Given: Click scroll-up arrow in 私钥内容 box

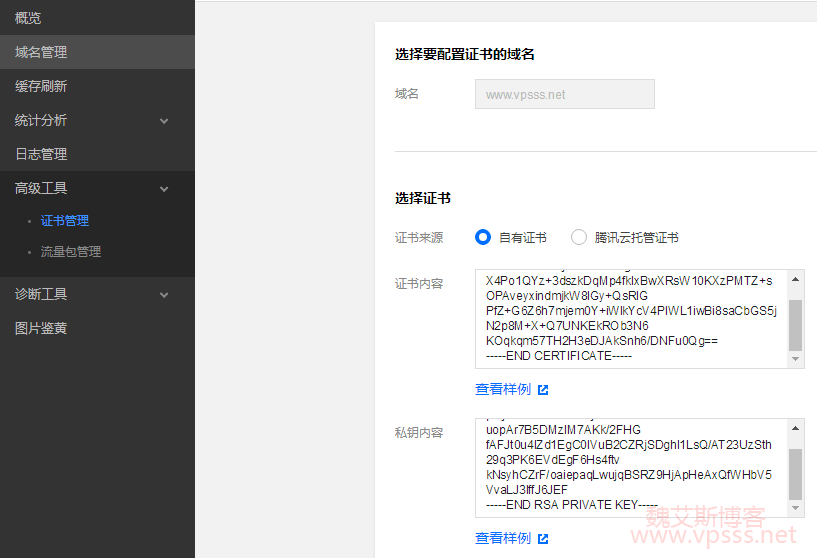Looking at the screenshot, I should click(796, 427).
